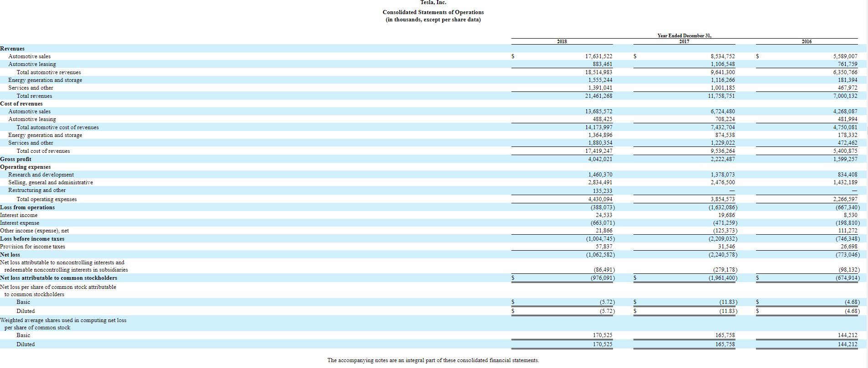This screenshot has height=368, width=868.
Task: Select the Energy generation and storage revenue label
Action: click(45, 80)
